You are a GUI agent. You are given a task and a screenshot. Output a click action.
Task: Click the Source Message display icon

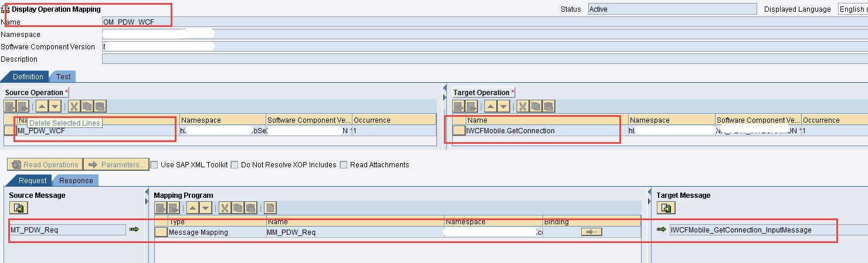18,208
